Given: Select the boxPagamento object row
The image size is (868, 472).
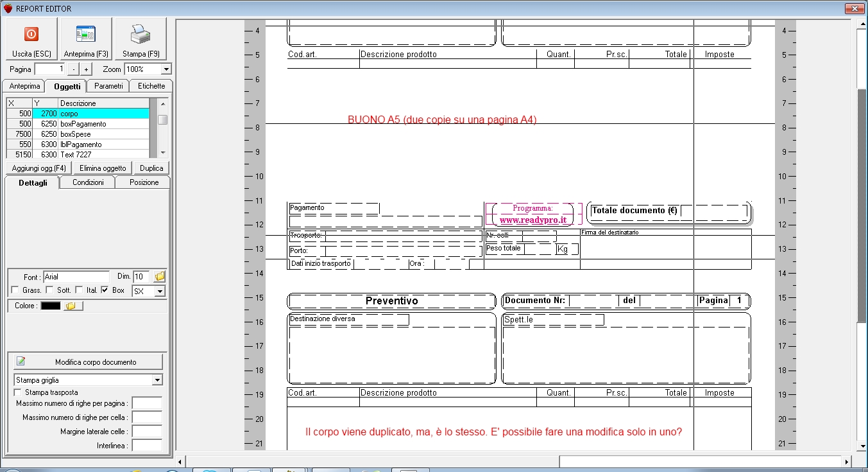Looking at the screenshot, I should point(78,124).
